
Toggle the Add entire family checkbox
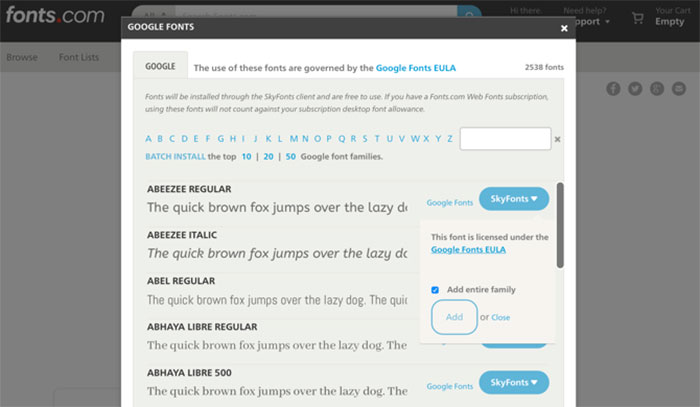click(x=435, y=290)
